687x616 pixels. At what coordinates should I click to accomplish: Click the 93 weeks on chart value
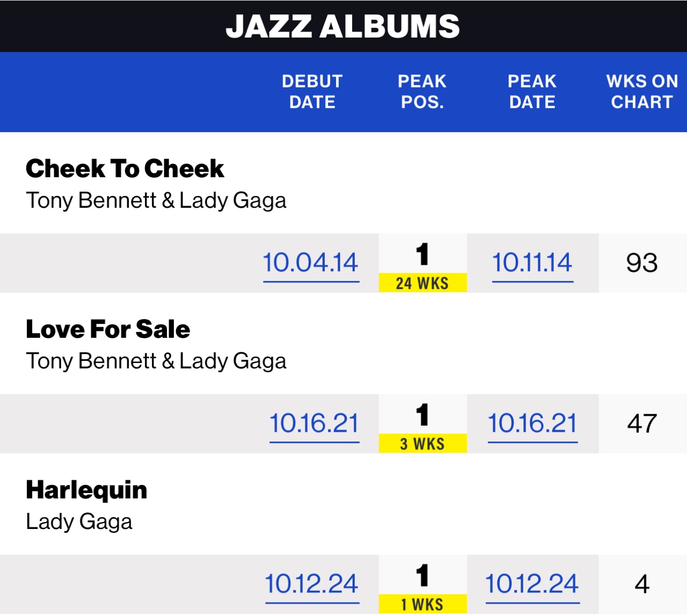[x=642, y=263]
